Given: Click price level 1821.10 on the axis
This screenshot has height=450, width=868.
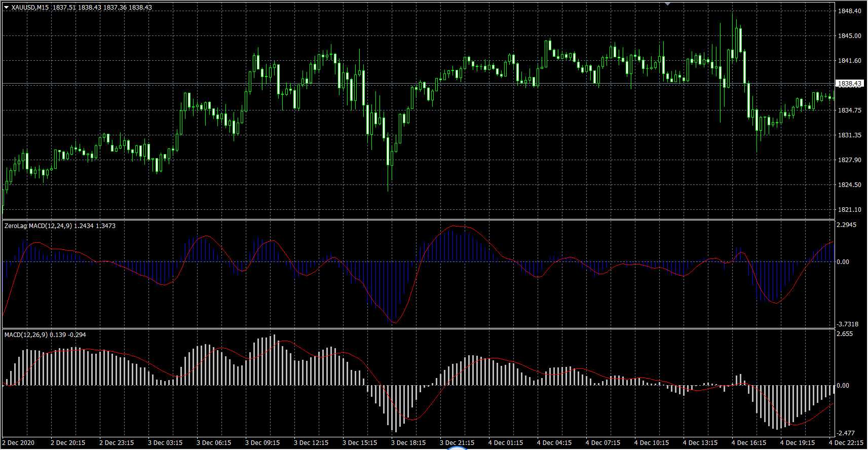Looking at the screenshot, I should pos(849,210).
